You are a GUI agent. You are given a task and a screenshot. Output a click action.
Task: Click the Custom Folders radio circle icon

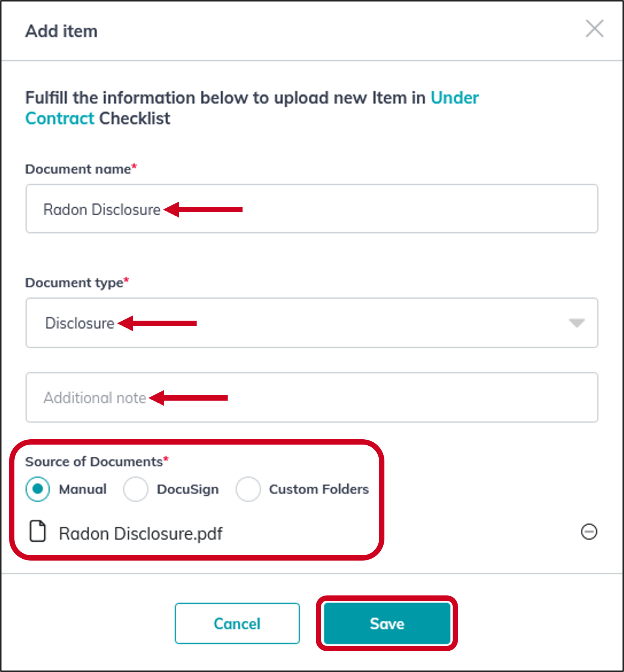click(248, 489)
